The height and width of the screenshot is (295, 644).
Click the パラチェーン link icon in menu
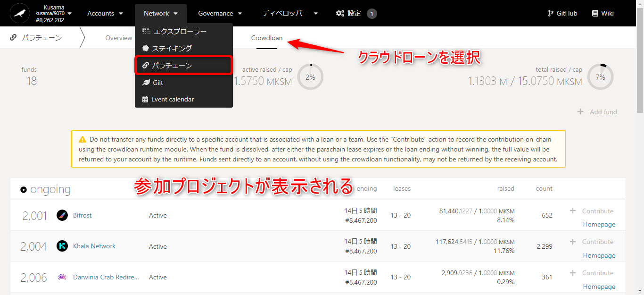146,65
